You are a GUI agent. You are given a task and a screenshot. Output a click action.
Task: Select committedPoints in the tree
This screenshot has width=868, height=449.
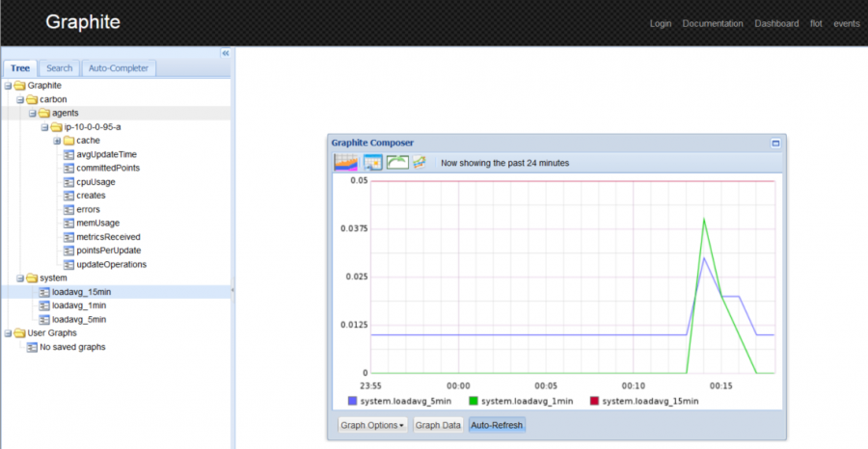[108, 168]
